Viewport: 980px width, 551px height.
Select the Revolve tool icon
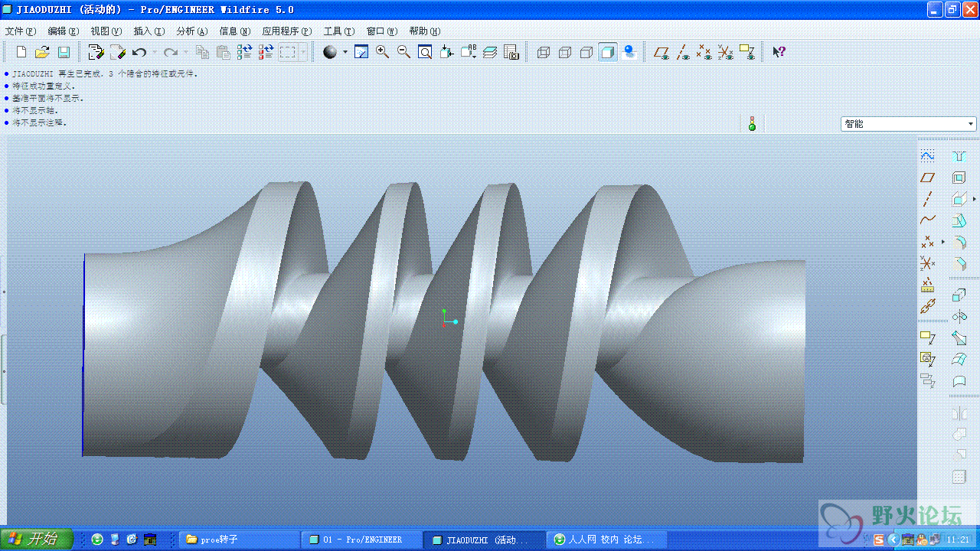(x=959, y=316)
